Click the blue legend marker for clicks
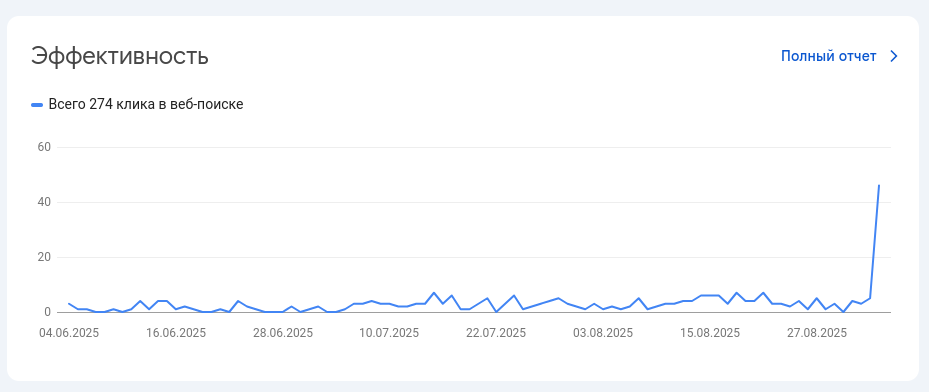The image size is (929, 392). [37, 105]
